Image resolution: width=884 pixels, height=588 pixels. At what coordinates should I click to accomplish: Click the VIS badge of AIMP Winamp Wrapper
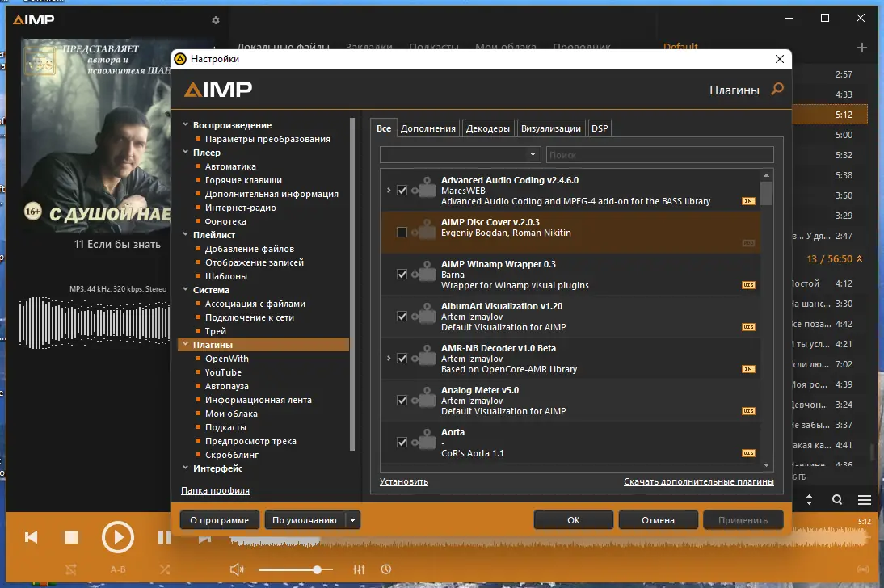[748, 285]
